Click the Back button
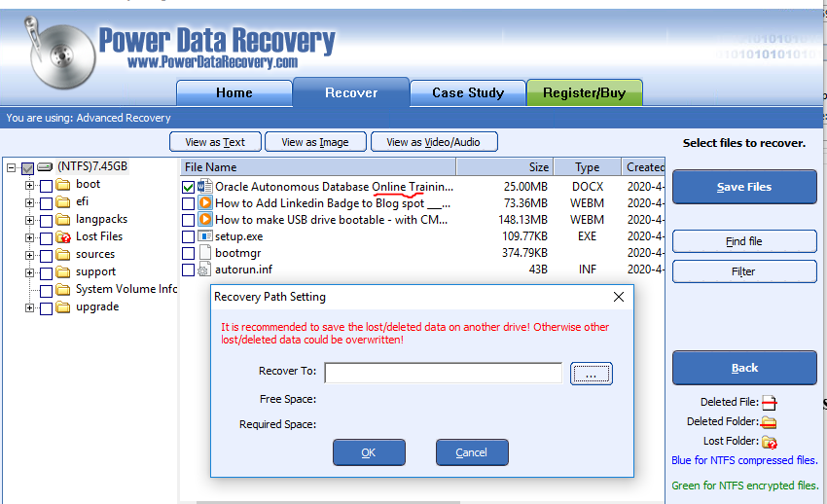Screen dimensions: 827x504 (x=744, y=368)
